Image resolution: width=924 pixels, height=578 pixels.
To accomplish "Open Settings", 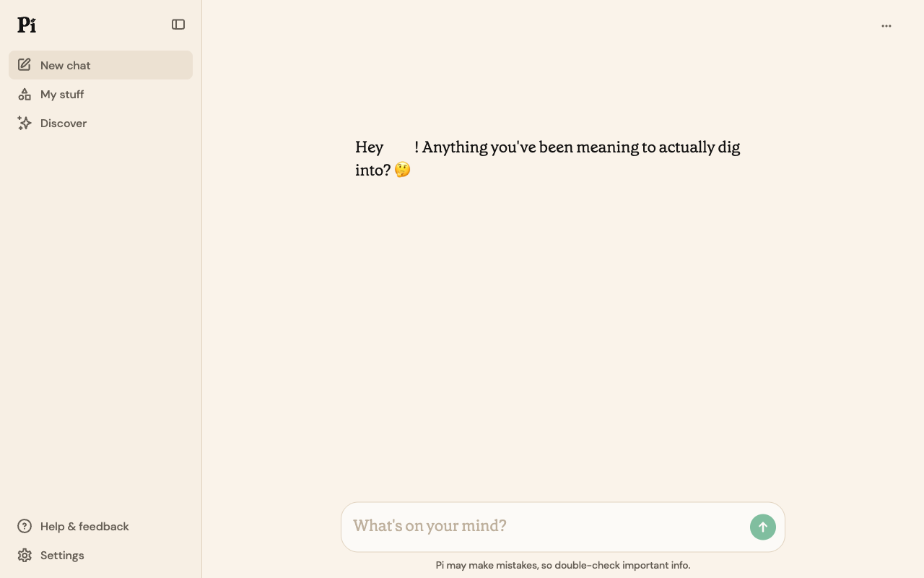I will click(x=100, y=555).
